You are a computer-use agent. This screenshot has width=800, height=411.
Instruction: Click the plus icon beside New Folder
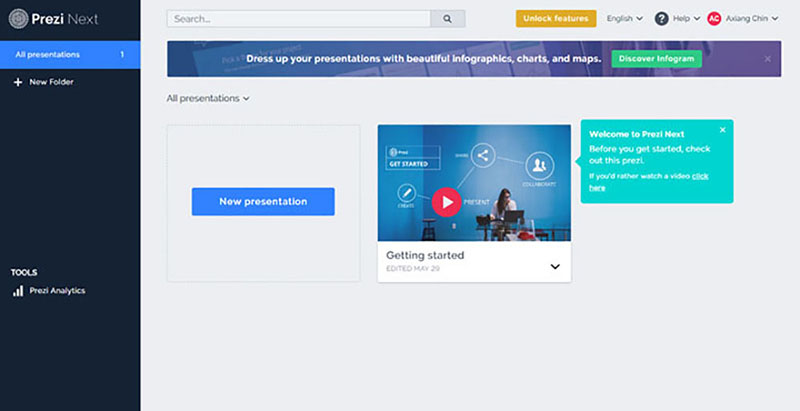click(18, 82)
